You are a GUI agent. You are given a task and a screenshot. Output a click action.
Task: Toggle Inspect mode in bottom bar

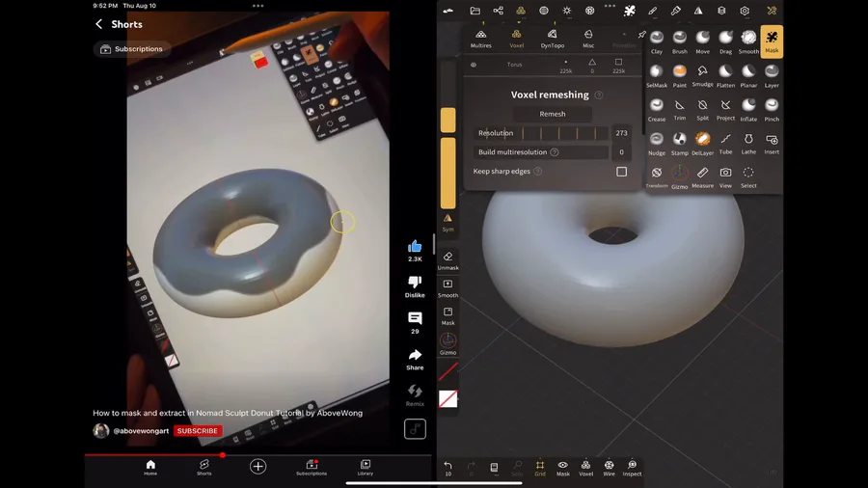coord(632,468)
